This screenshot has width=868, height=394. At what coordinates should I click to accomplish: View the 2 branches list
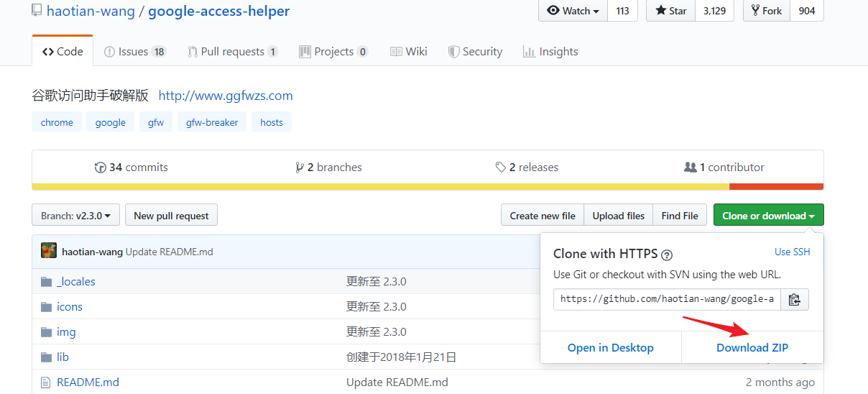coord(329,167)
